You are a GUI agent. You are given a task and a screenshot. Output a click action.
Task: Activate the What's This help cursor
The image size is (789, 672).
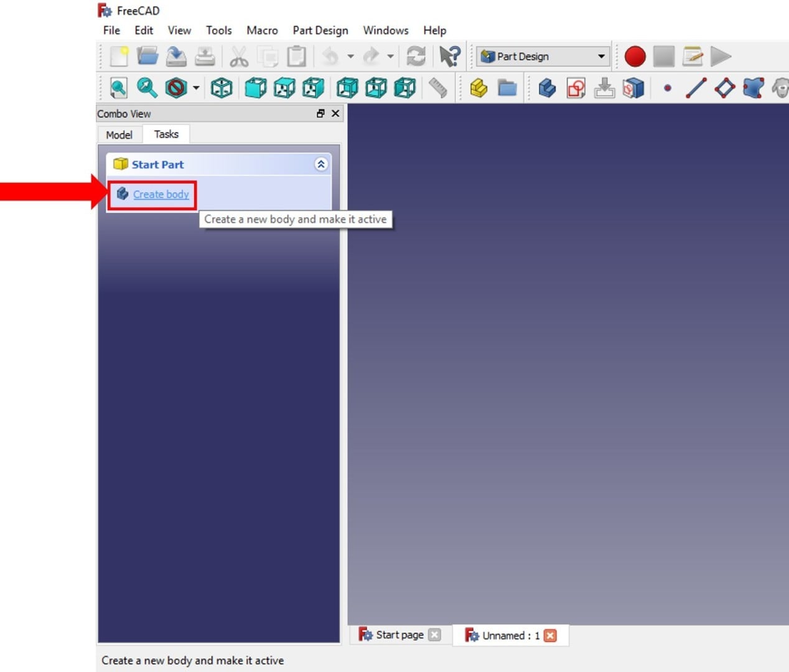(x=449, y=57)
